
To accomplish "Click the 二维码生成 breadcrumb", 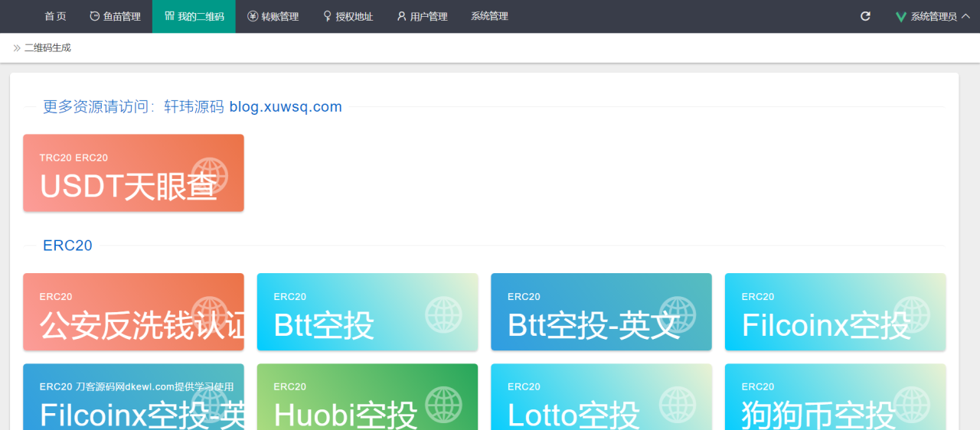I will pos(47,47).
